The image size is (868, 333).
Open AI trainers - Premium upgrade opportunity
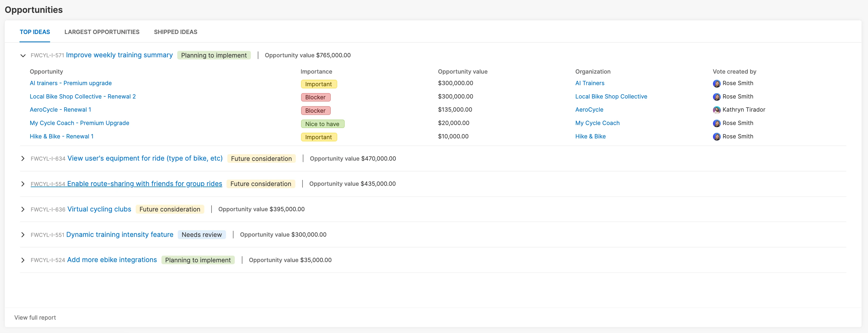(x=70, y=83)
